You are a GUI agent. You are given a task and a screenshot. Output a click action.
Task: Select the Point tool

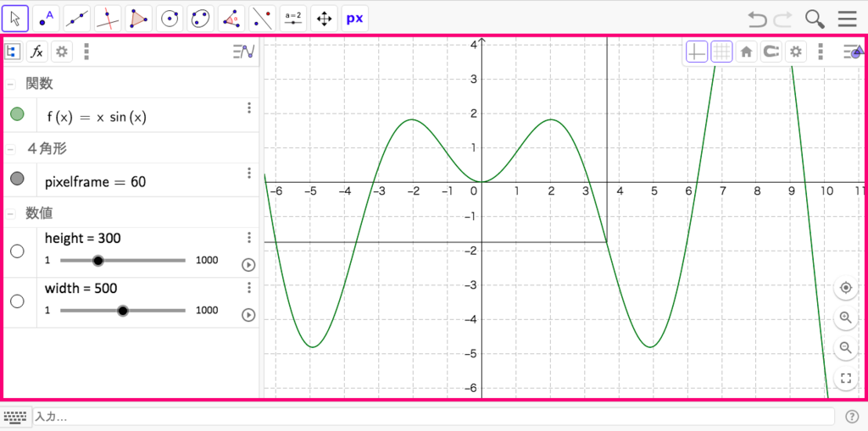[47, 19]
